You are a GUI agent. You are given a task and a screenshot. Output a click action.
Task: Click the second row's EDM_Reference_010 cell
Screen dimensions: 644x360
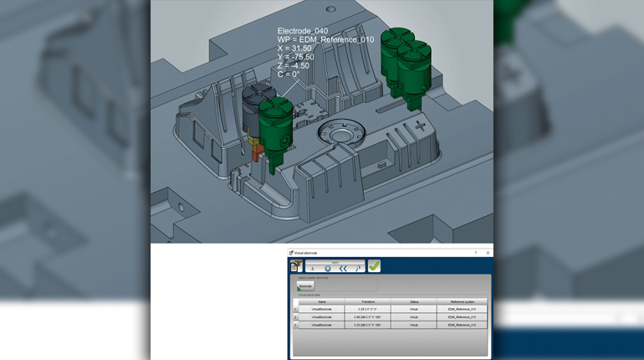pos(461,317)
